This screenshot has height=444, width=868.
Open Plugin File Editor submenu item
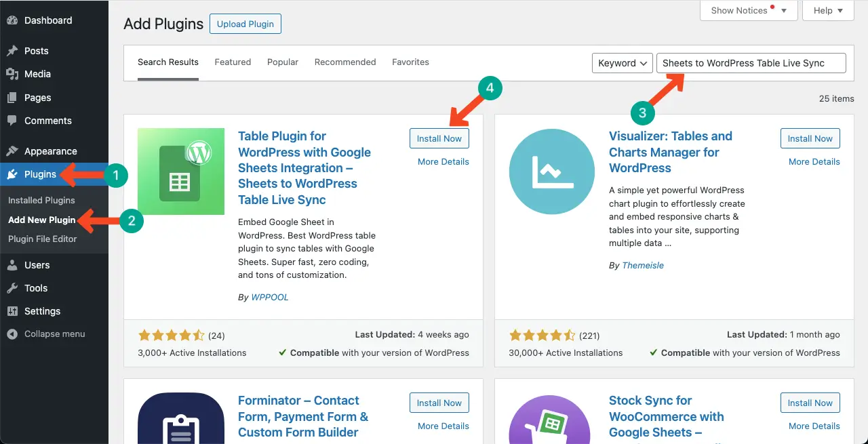43,239
